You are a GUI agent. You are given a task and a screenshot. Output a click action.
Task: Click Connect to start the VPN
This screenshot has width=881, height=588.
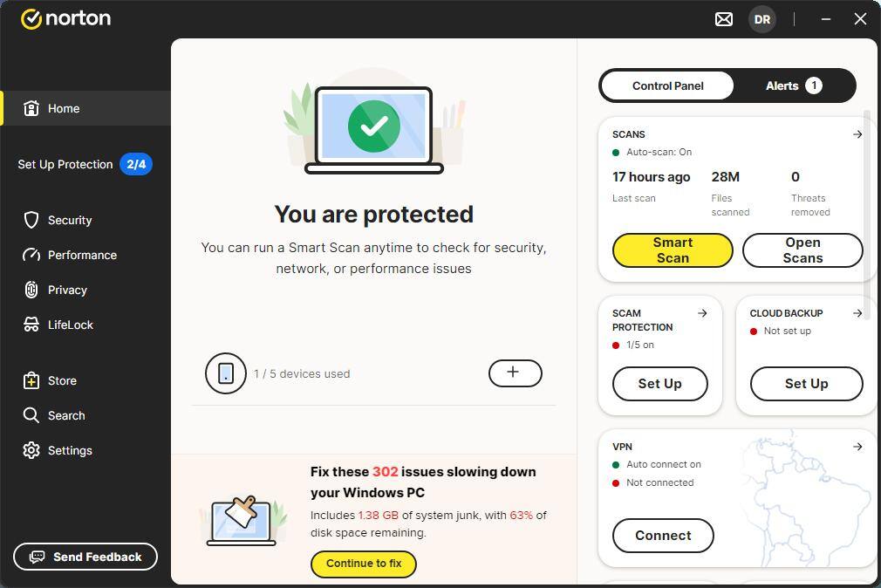(x=663, y=536)
